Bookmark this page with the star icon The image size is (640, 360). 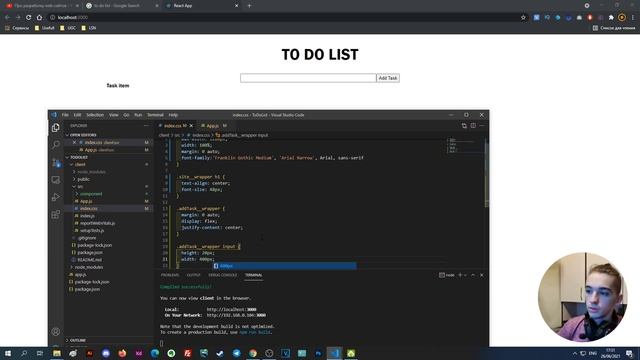pyautogui.click(x=523, y=18)
